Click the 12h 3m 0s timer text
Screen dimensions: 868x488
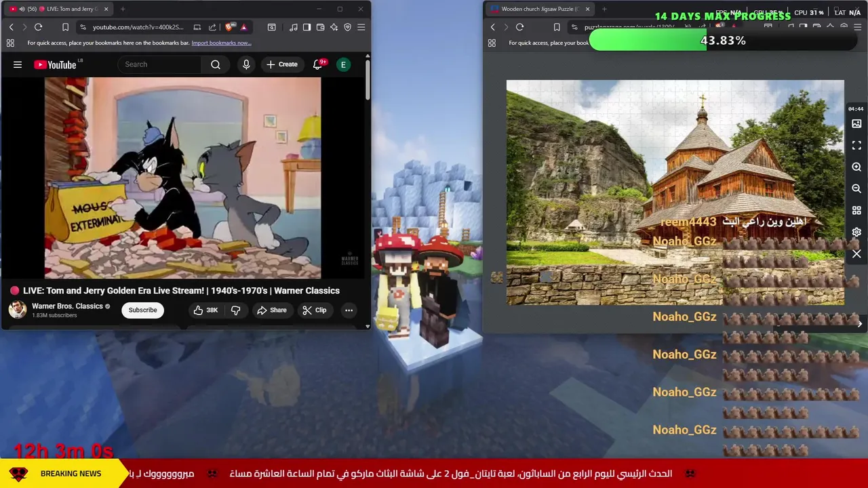click(x=64, y=451)
